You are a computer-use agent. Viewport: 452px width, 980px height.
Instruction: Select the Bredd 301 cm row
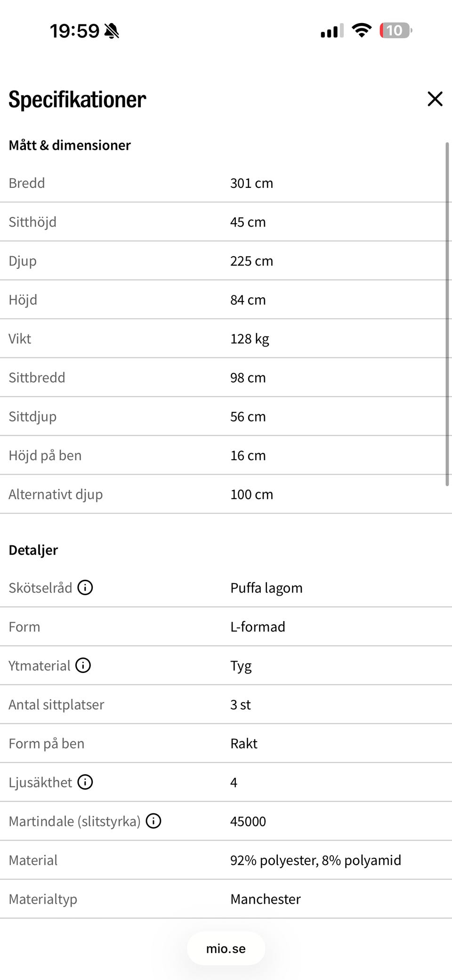coord(226,183)
